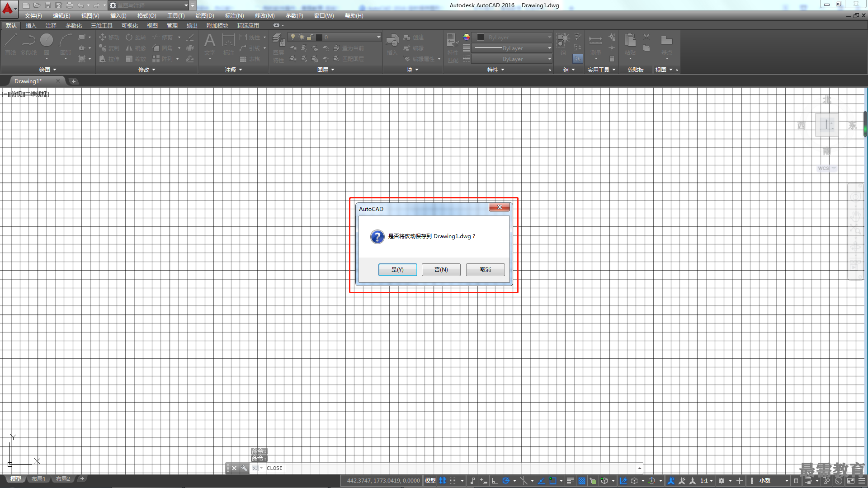
Task: Open the 帮助(H) menu
Action: click(354, 16)
